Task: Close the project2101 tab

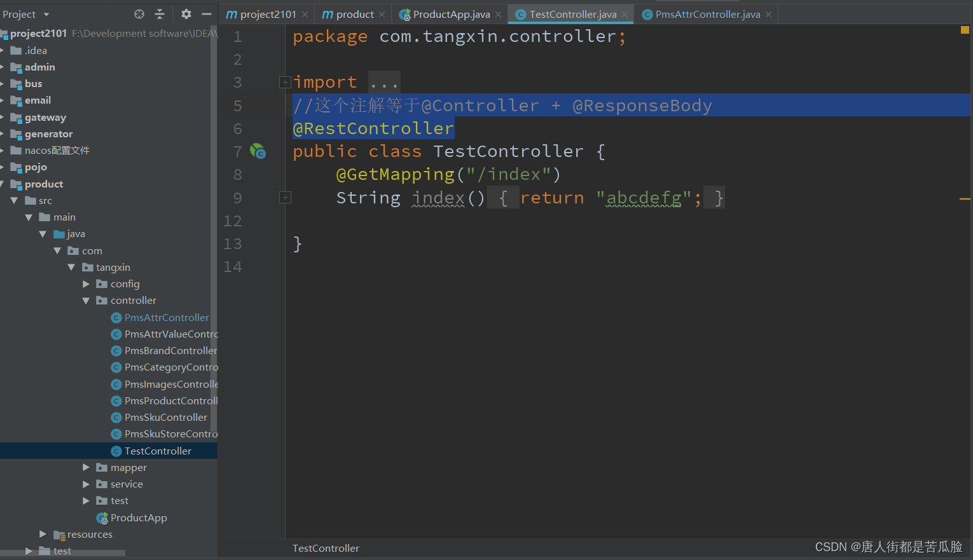Action: 305,15
